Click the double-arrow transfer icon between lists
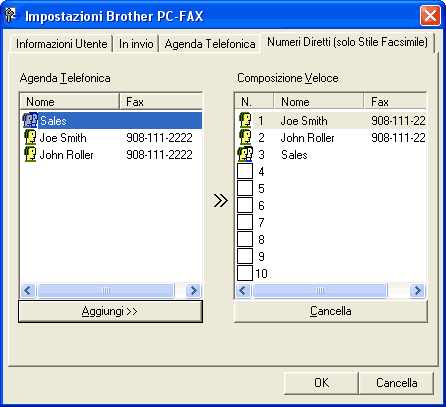 coord(221,201)
